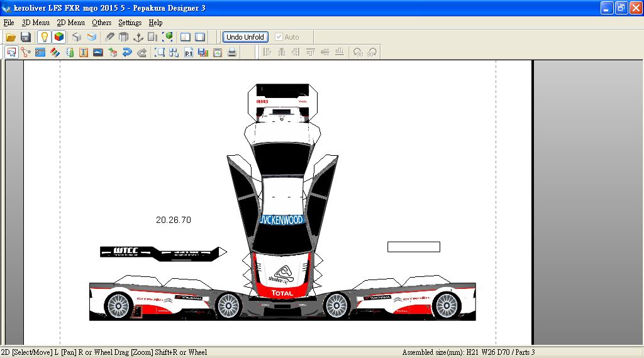Toggle the split two-pane window layout icon
Image resolution: width=644 pixels, height=358 pixels.
tap(186, 37)
